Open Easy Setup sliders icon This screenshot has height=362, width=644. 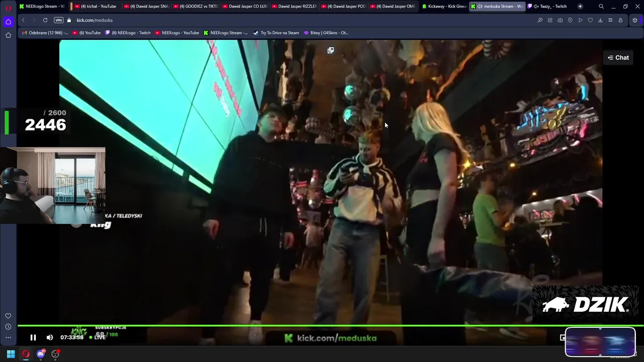pos(610,20)
